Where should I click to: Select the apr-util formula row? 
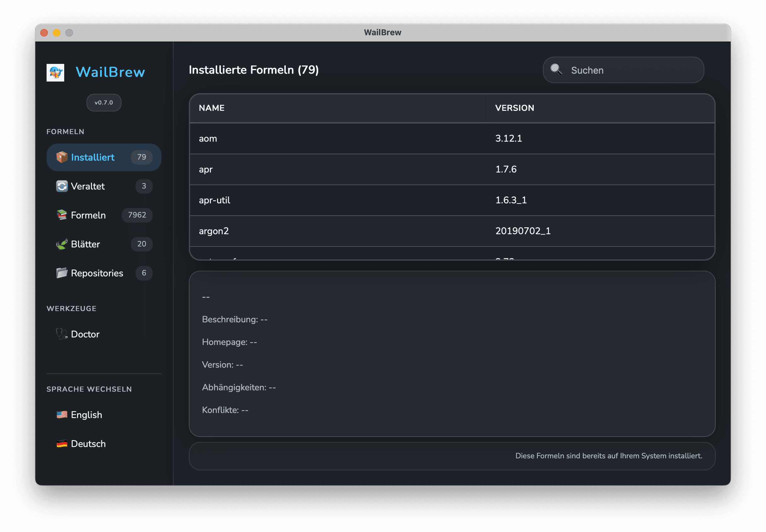tap(452, 200)
